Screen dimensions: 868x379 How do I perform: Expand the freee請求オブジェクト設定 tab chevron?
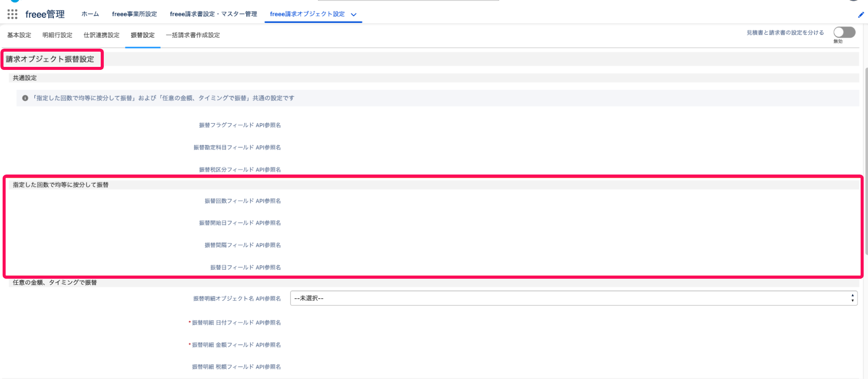(354, 14)
